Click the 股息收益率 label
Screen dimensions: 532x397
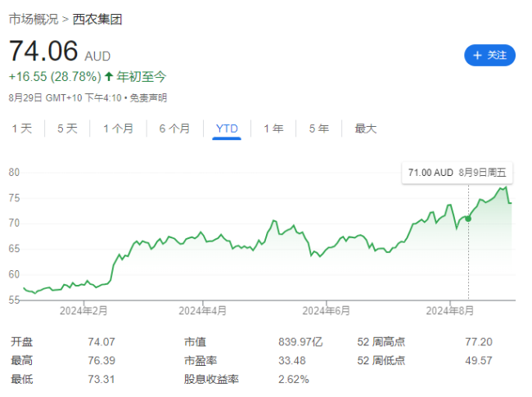(x=211, y=379)
